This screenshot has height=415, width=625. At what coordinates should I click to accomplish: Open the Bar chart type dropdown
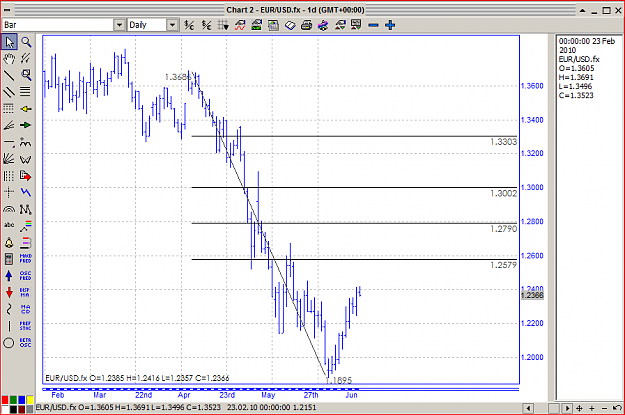[x=119, y=25]
